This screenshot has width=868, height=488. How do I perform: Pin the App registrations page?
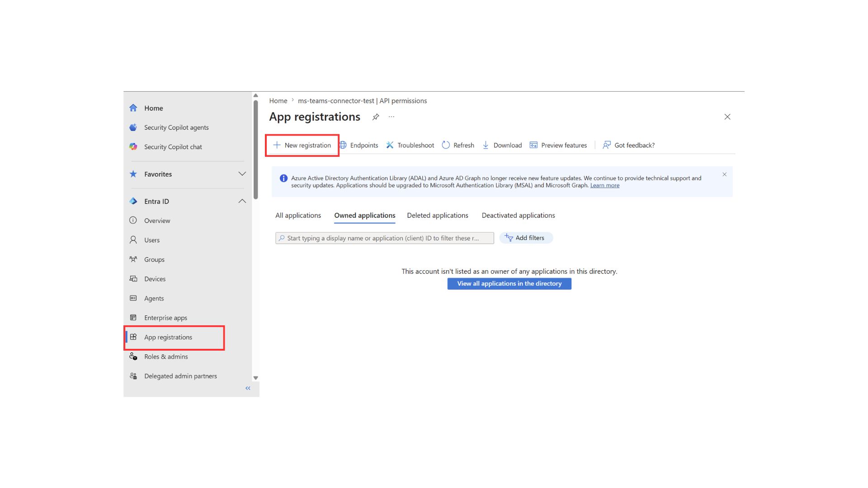[x=376, y=117]
